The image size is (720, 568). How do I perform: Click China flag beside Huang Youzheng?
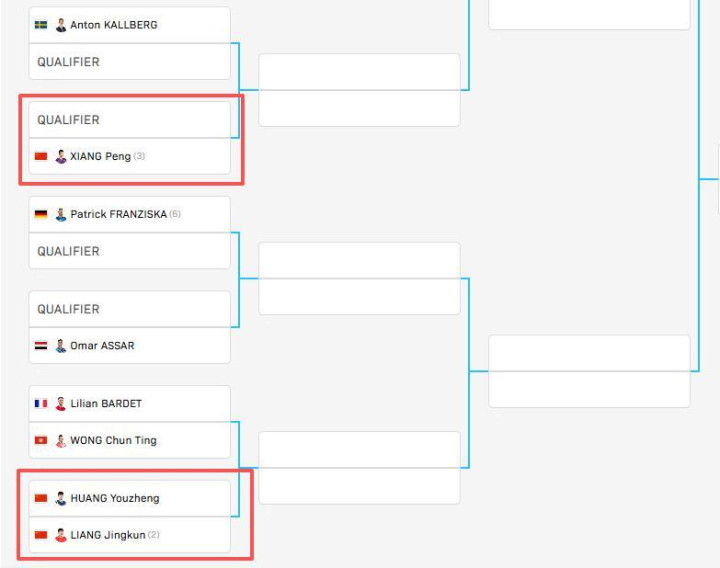pyautogui.click(x=41, y=498)
